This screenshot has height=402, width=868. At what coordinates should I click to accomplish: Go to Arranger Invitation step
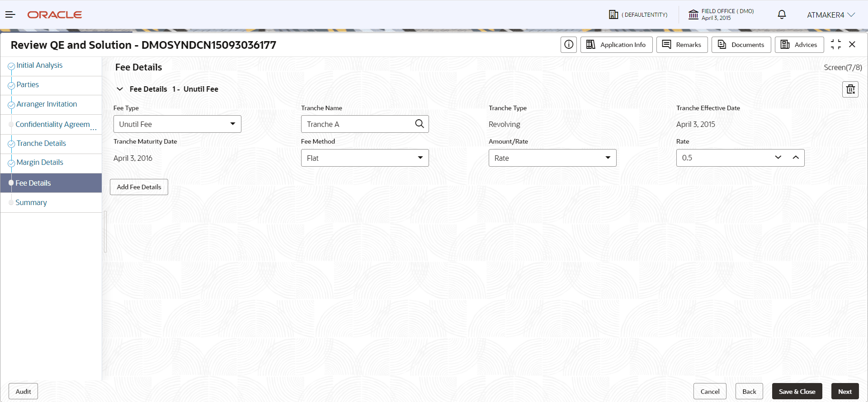tap(47, 104)
